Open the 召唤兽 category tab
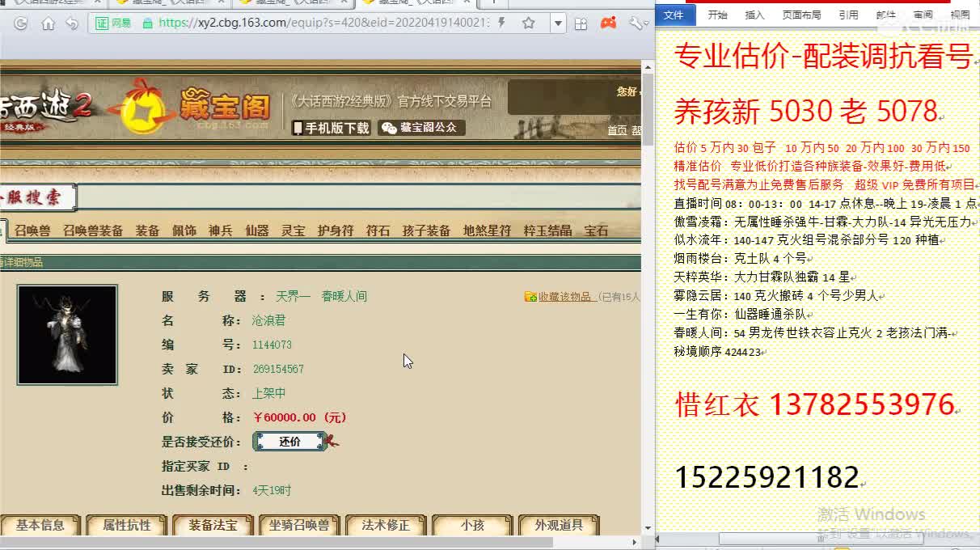The height and width of the screenshot is (550, 980). 32,231
